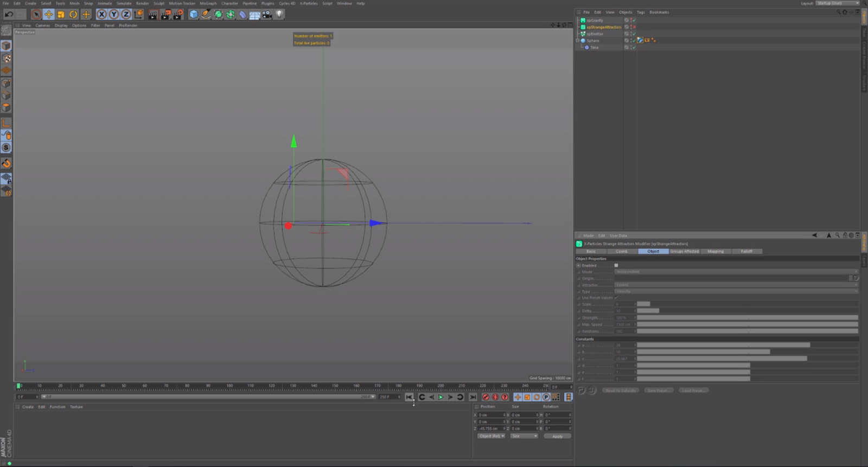868x467 pixels.
Task: Activate the Move tool
Action: click(x=48, y=15)
